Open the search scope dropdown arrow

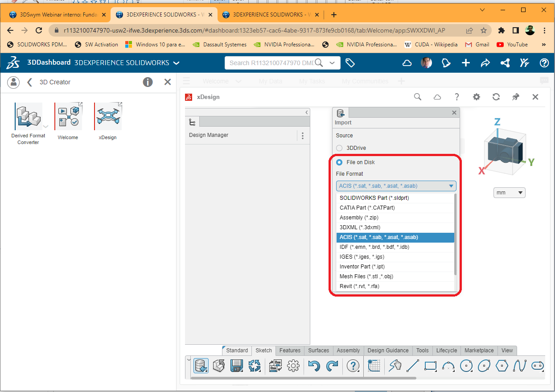[332, 63]
